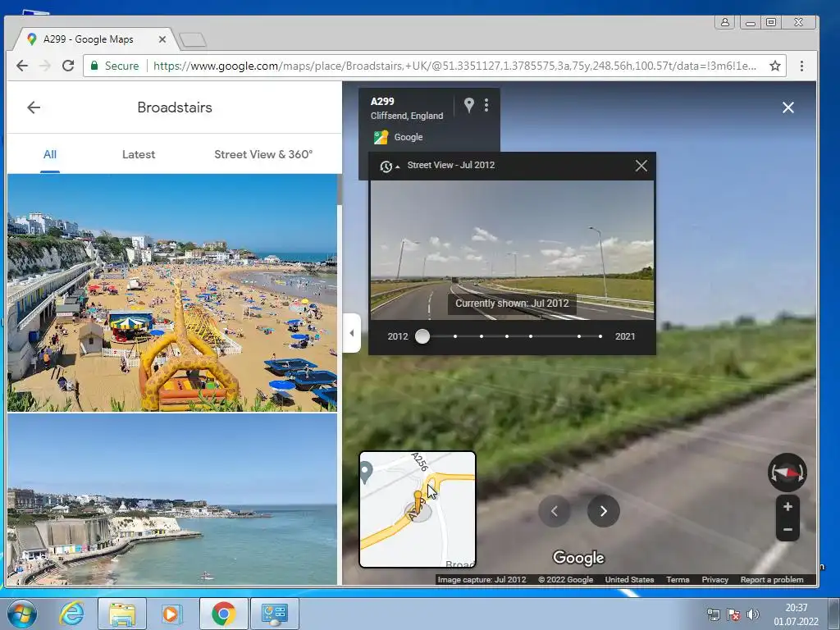The width and height of the screenshot is (840, 630).
Task: Open the taskbar clock showing 20:37
Action: click(x=796, y=614)
